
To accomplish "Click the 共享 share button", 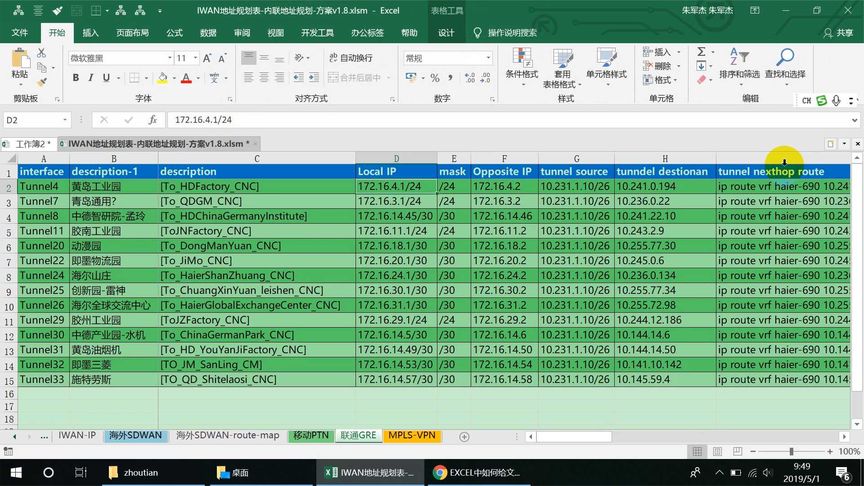I will tap(838, 33).
